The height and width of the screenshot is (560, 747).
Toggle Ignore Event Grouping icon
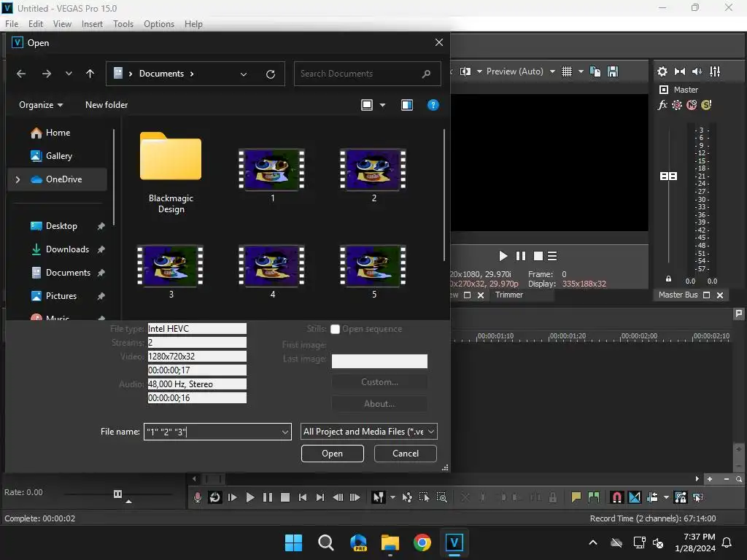[698, 497]
